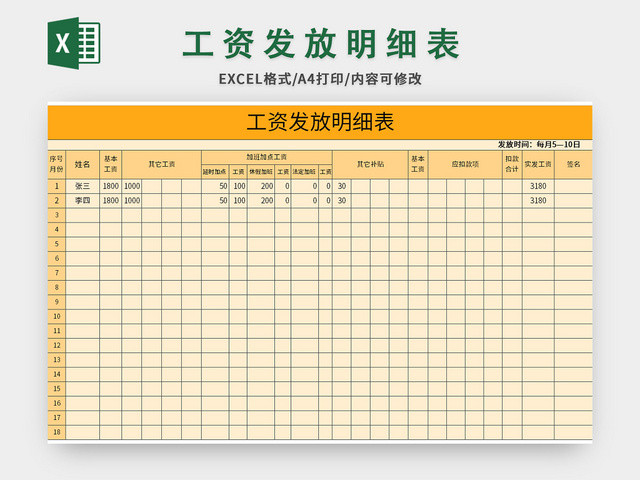The width and height of the screenshot is (640, 480).
Task: Select the 200 value in 李四's row
Action: click(x=261, y=200)
